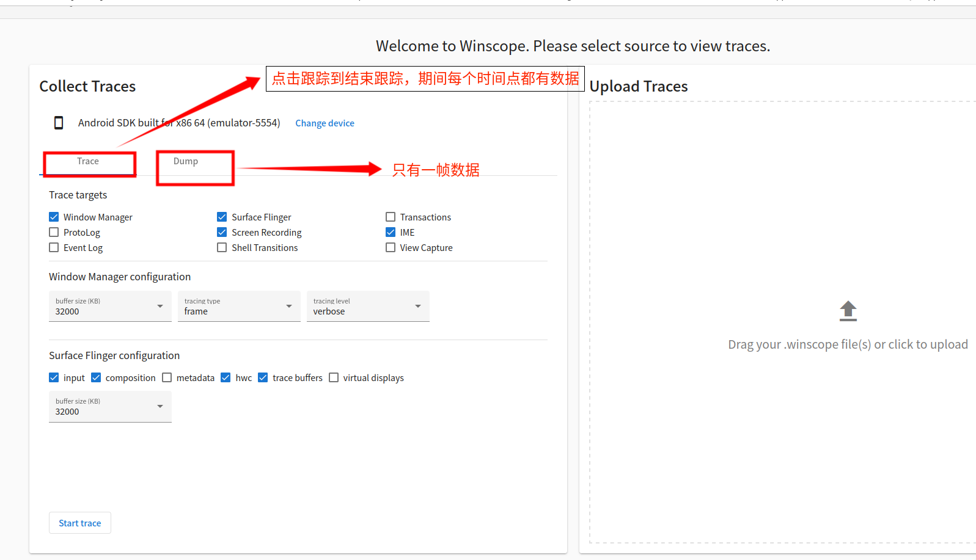Switch to the Trace tab
The height and width of the screenshot is (560, 976).
(x=88, y=161)
